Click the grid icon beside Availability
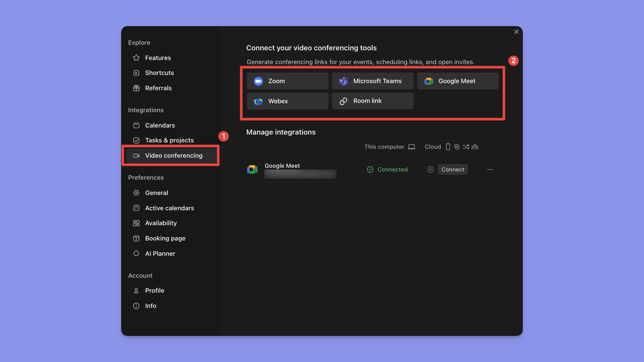This screenshot has width=644, height=362. point(136,223)
